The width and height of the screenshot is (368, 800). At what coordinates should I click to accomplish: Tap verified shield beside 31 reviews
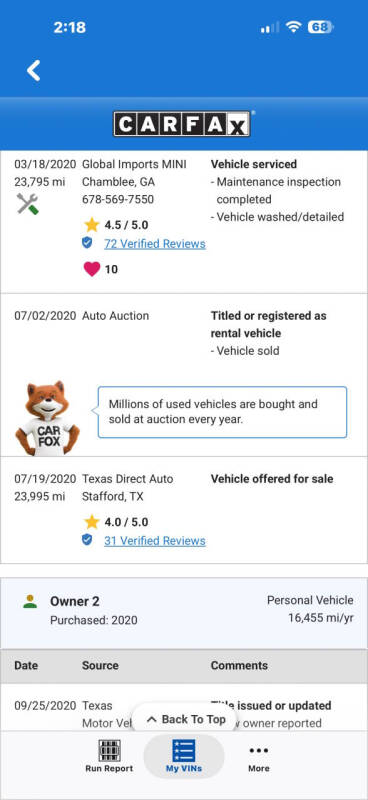(87, 540)
